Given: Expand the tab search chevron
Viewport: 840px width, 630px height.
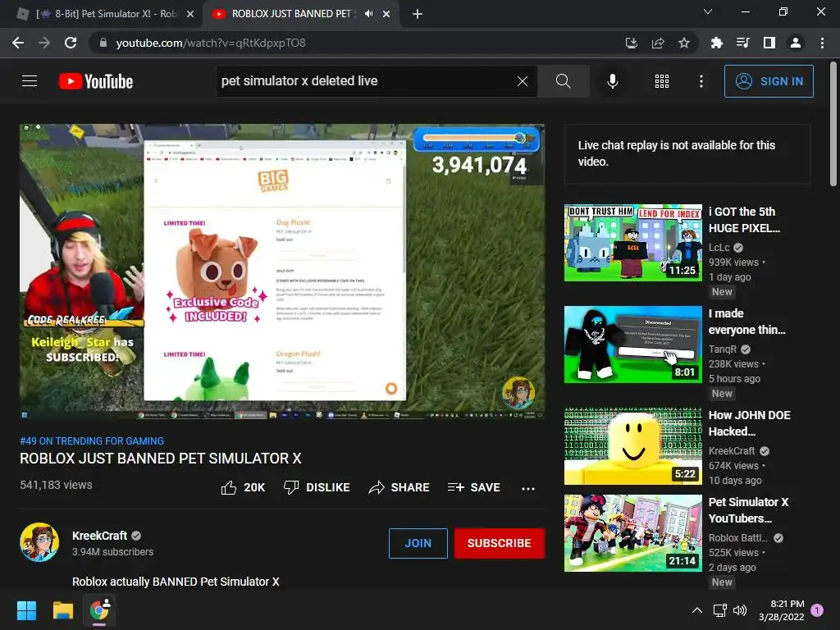Looking at the screenshot, I should click(708, 11).
